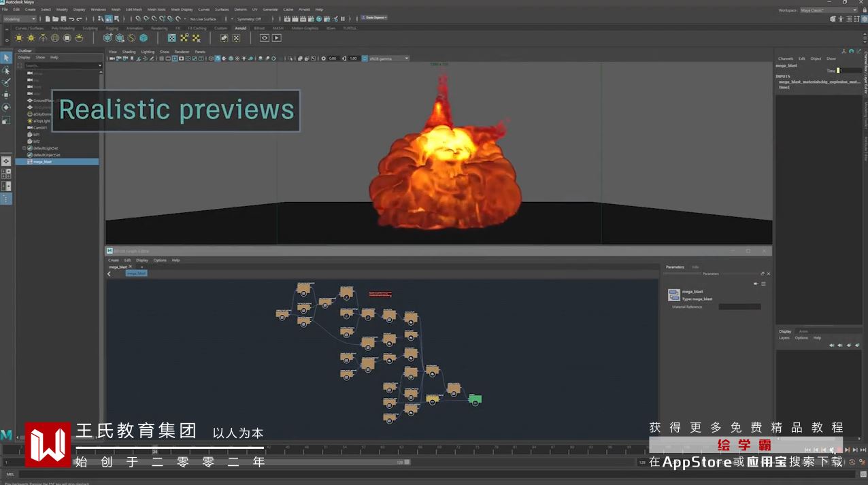
Task: Click the Time value field in Channel Box
Action: click(850, 71)
